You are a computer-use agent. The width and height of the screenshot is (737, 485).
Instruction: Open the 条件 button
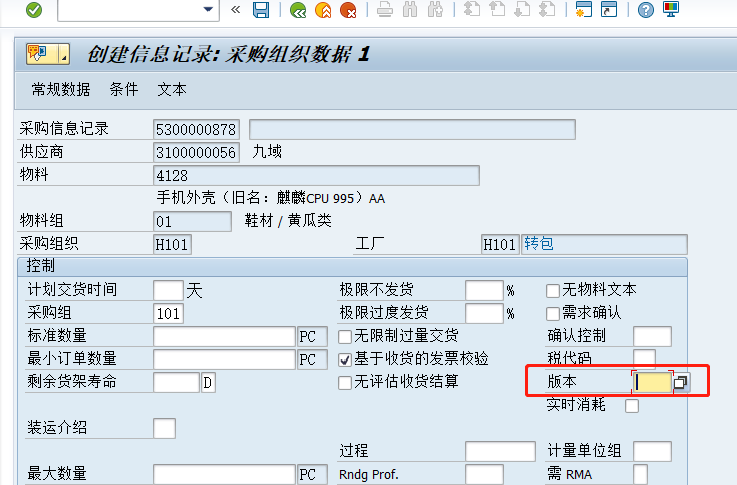124,89
